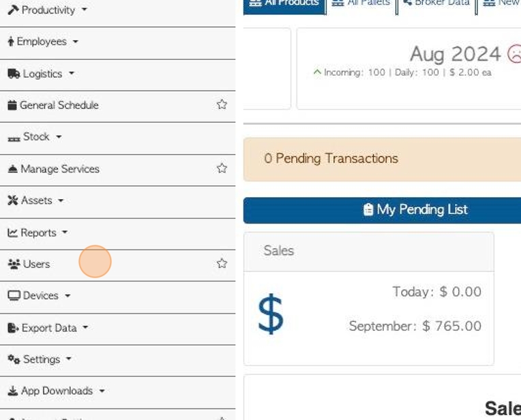Click the General Schedule calendar icon
The height and width of the screenshot is (420, 521).
click(x=12, y=105)
